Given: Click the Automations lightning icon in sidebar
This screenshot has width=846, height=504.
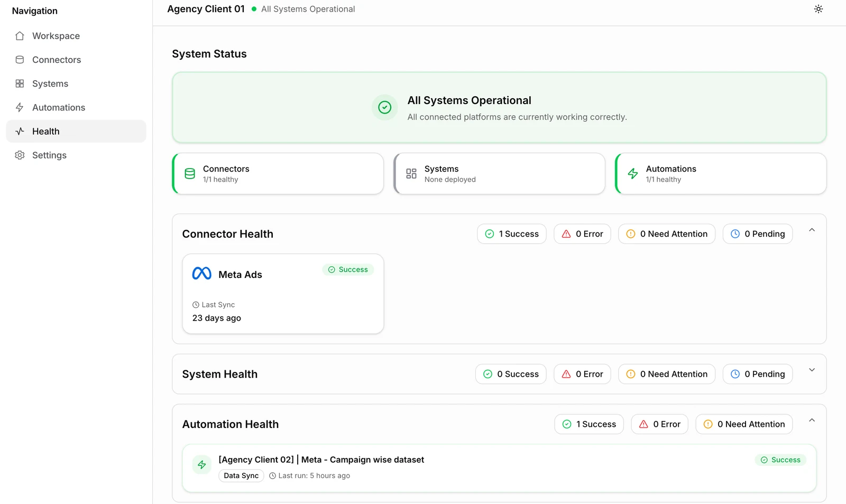Looking at the screenshot, I should pyautogui.click(x=20, y=107).
